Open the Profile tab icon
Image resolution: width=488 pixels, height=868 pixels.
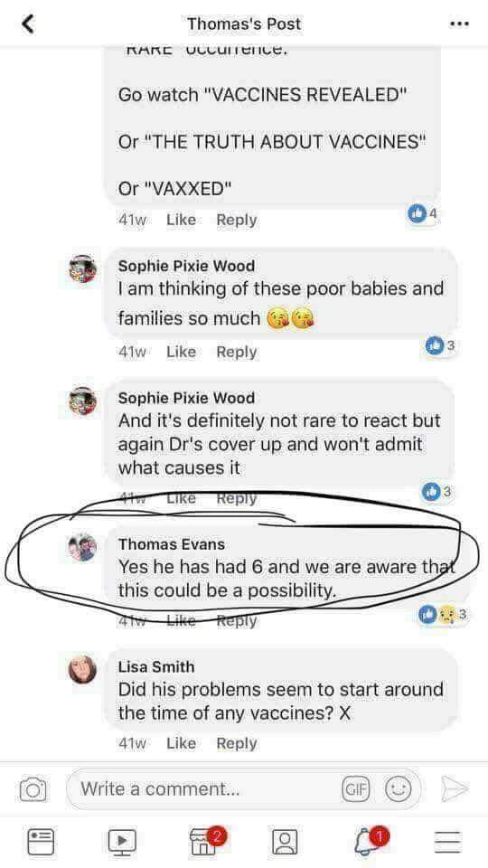[285, 842]
